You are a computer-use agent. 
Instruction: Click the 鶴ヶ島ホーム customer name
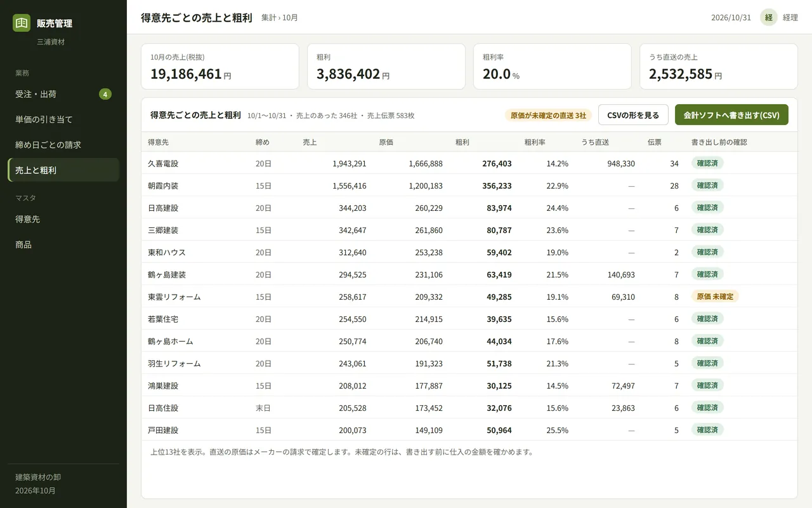point(171,341)
